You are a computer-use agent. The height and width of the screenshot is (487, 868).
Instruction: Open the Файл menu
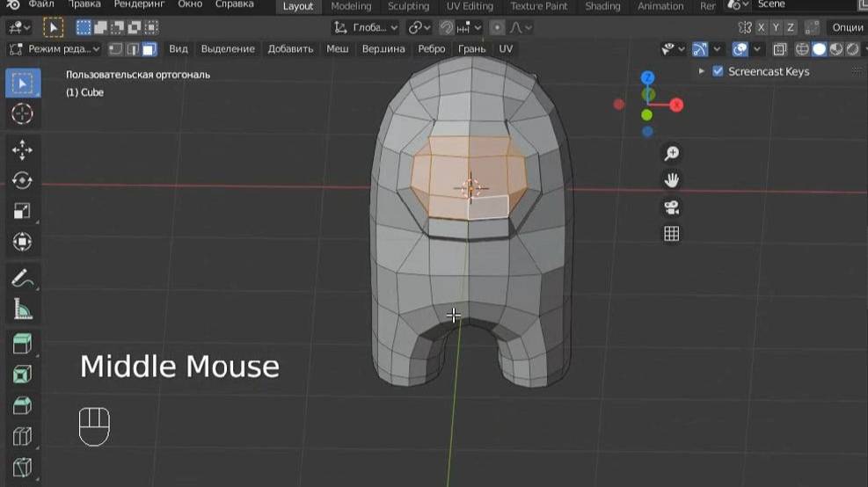click(41, 4)
